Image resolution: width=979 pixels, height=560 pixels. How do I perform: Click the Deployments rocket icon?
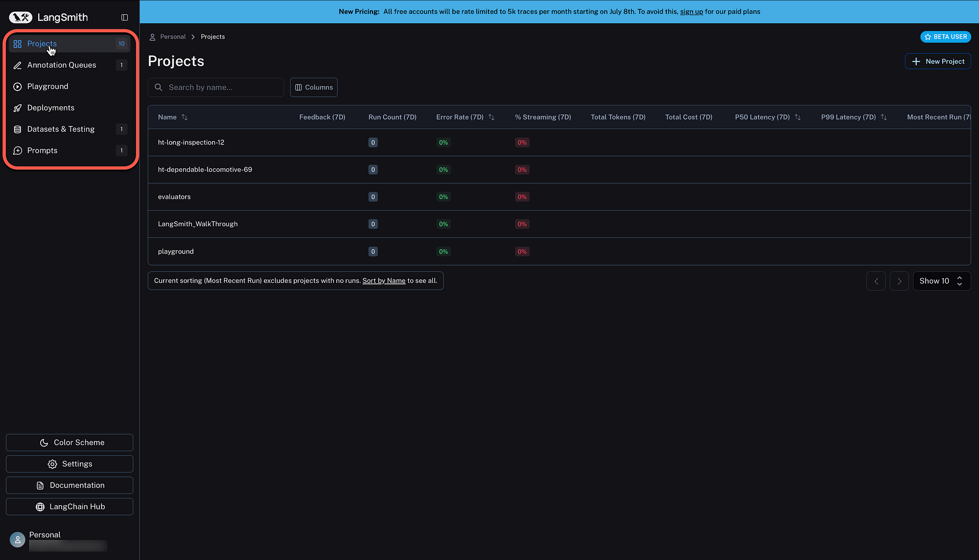18,108
